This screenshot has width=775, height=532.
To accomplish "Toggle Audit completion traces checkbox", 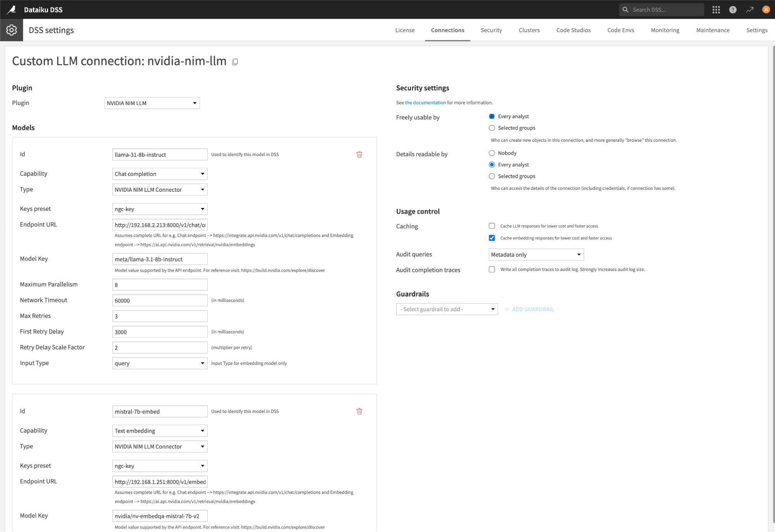I will tap(492, 269).
